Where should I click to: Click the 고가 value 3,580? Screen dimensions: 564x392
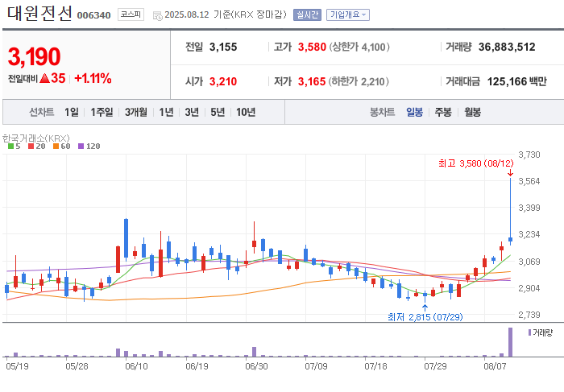click(312, 47)
